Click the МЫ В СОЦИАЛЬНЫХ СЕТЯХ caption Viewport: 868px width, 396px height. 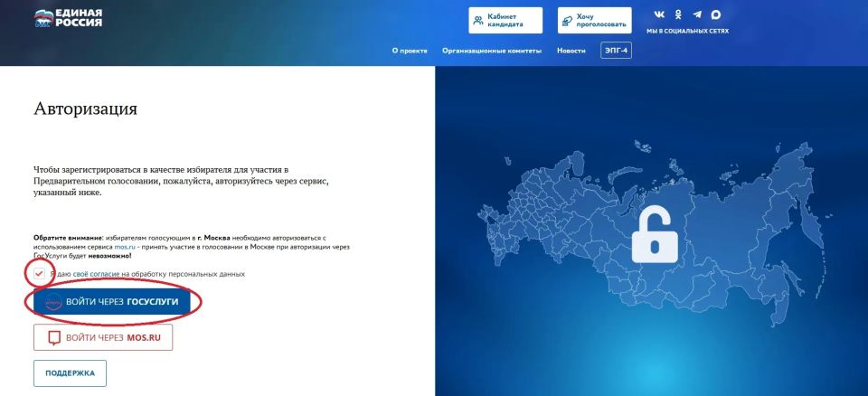687,31
